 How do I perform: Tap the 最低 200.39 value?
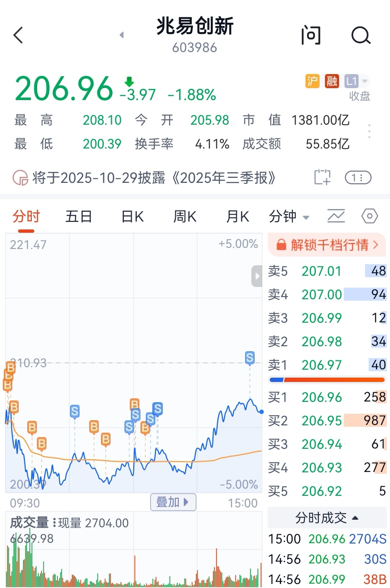[102, 144]
